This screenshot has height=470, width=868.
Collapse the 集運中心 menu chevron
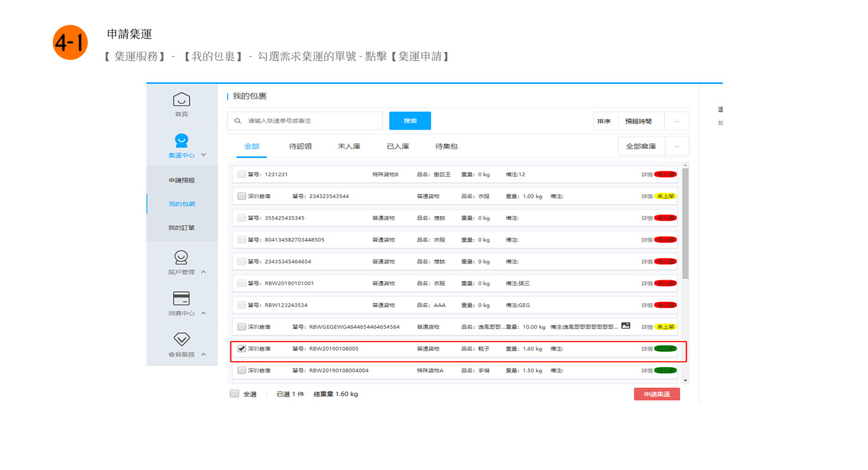(204, 155)
